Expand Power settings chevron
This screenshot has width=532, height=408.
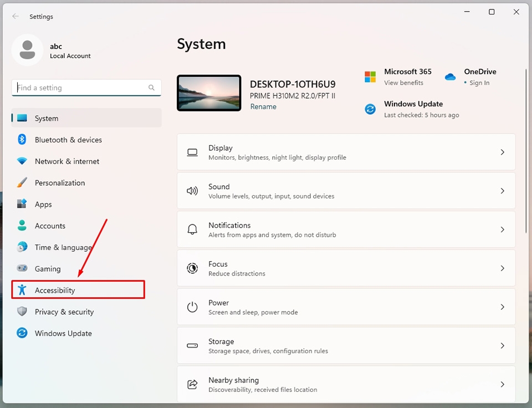tap(503, 307)
